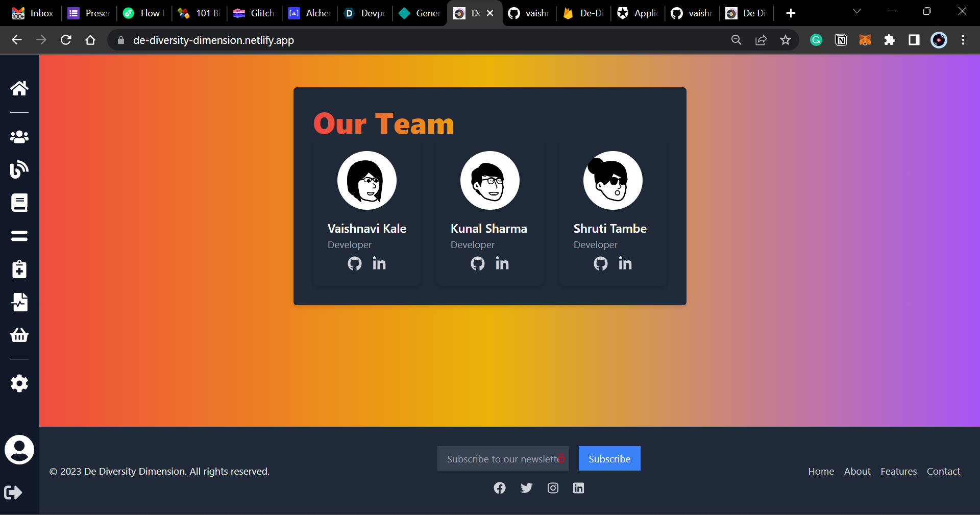Screen dimensions: 980x515
Task: Switch to the Flow tab
Action: (x=143, y=13)
